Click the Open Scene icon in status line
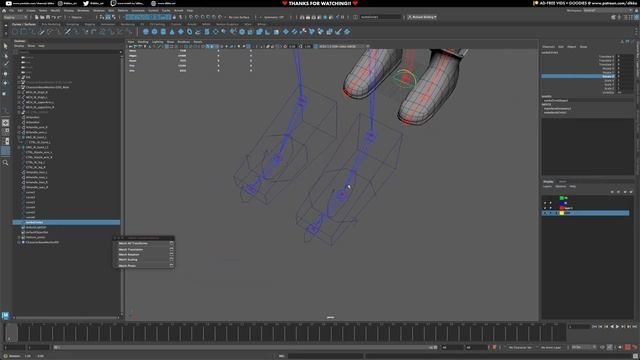640x360 pixels. (42, 17)
